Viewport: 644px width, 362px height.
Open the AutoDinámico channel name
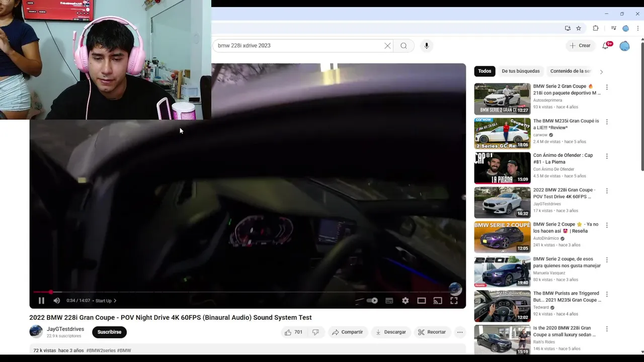click(546, 238)
